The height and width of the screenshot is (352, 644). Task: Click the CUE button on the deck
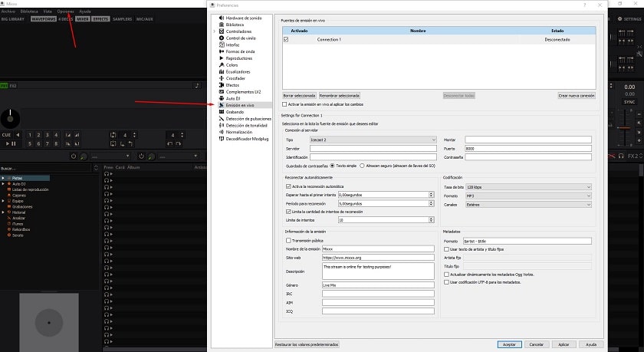point(7,135)
